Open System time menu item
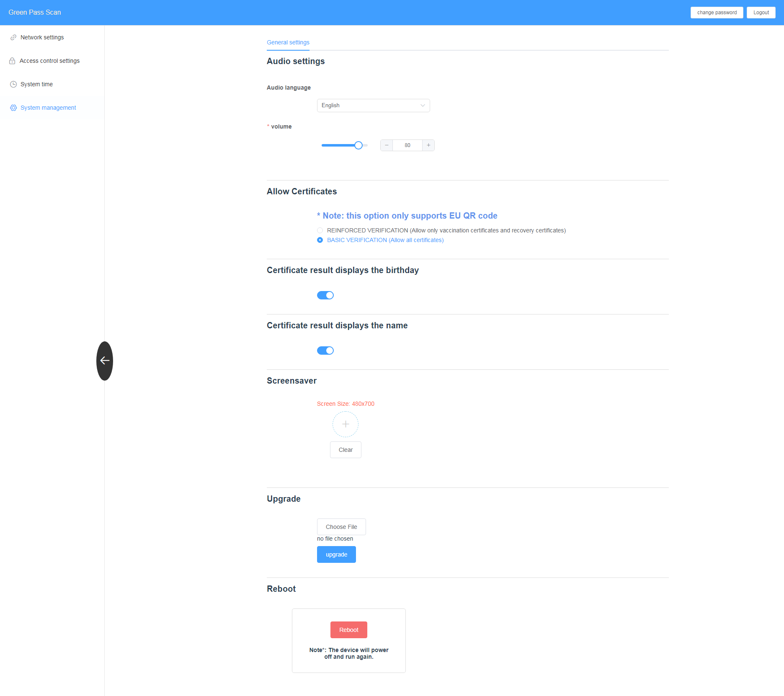The image size is (784, 696). 52,84
